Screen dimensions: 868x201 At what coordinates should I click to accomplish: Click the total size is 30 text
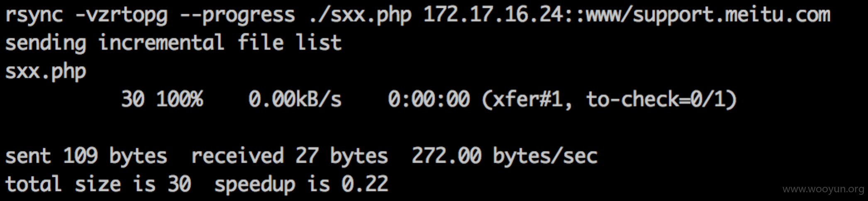(x=98, y=184)
